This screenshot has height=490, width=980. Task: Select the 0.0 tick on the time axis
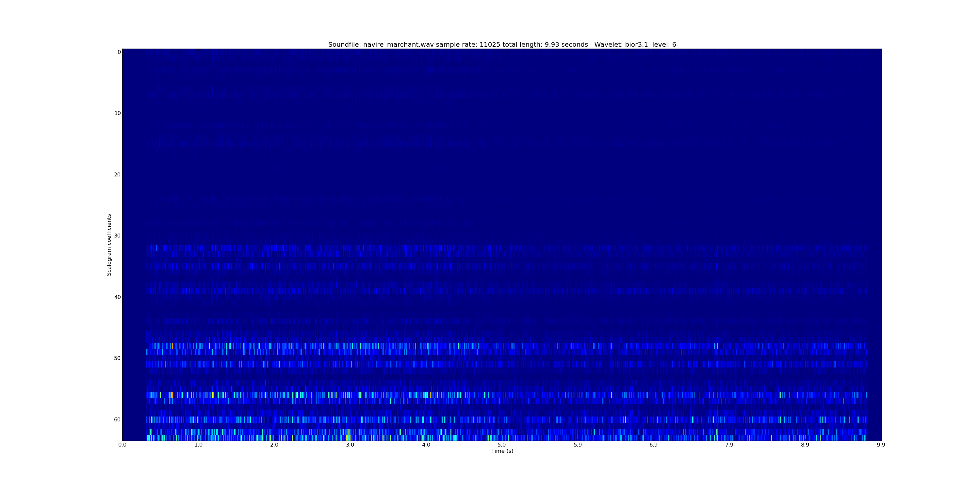pos(122,445)
